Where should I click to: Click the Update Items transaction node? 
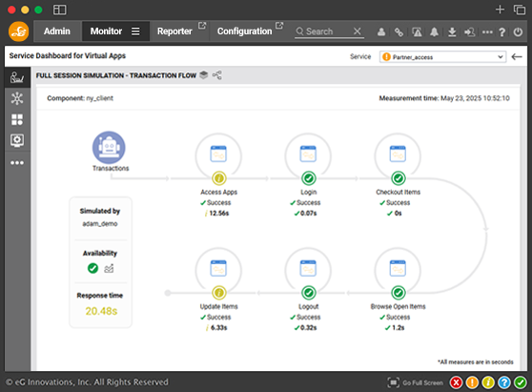point(218,270)
